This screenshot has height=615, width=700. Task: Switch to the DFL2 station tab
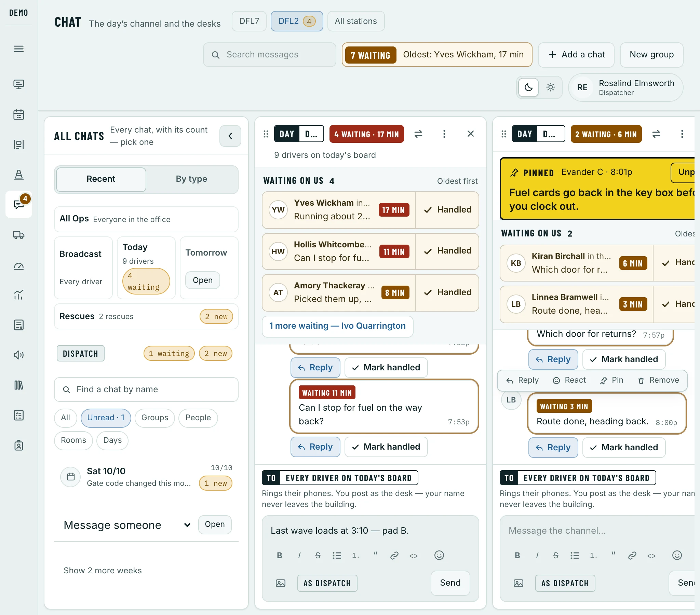[x=297, y=21]
